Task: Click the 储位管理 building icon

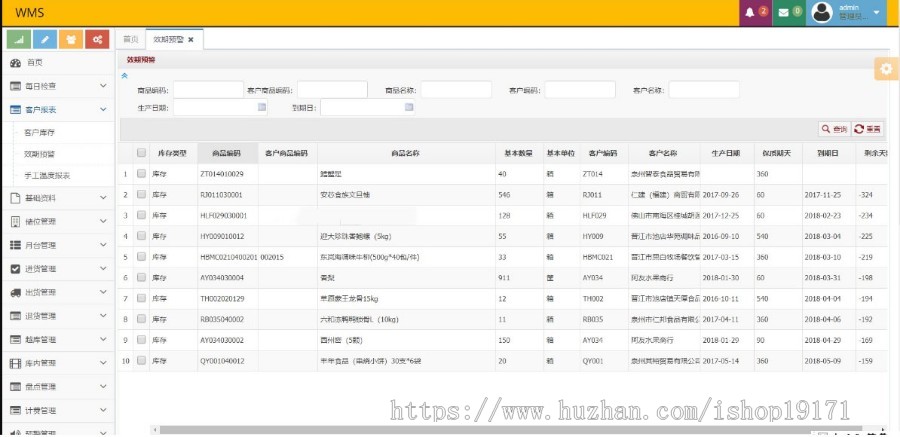Action: click(x=15, y=222)
